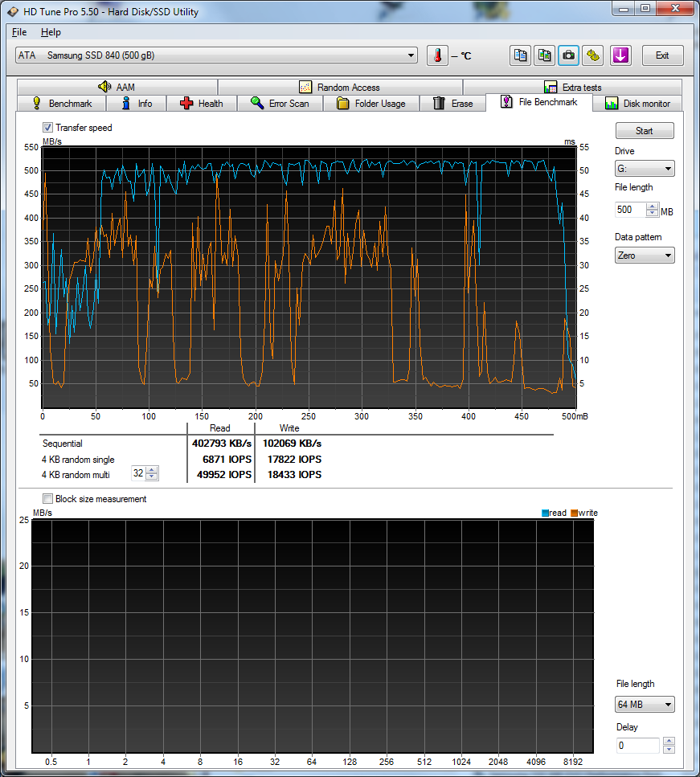The width and height of the screenshot is (700, 777).
Task: Switch to the Disk monitor tab
Action: [637, 104]
